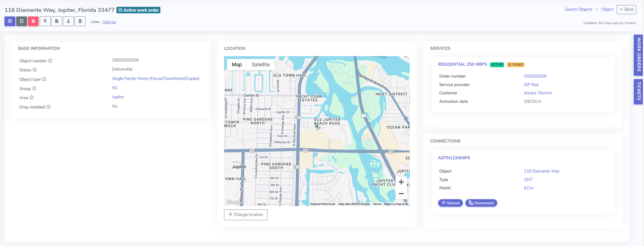Viewport: 644px width, 246px height.
Task: Show info for Object number field
Action: point(50,61)
